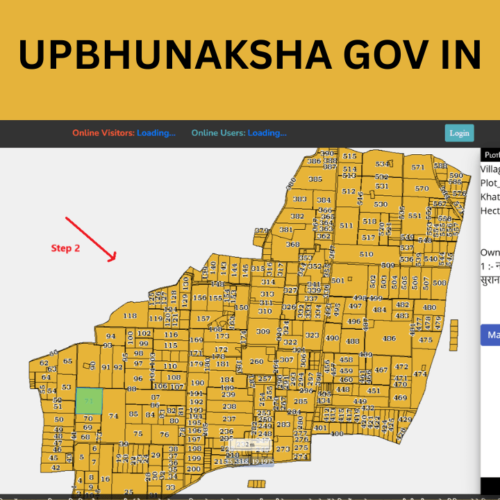Screen dimensions: 500x500
Task: Click the 'Online Users: Loading...' text
Action: 239,133
